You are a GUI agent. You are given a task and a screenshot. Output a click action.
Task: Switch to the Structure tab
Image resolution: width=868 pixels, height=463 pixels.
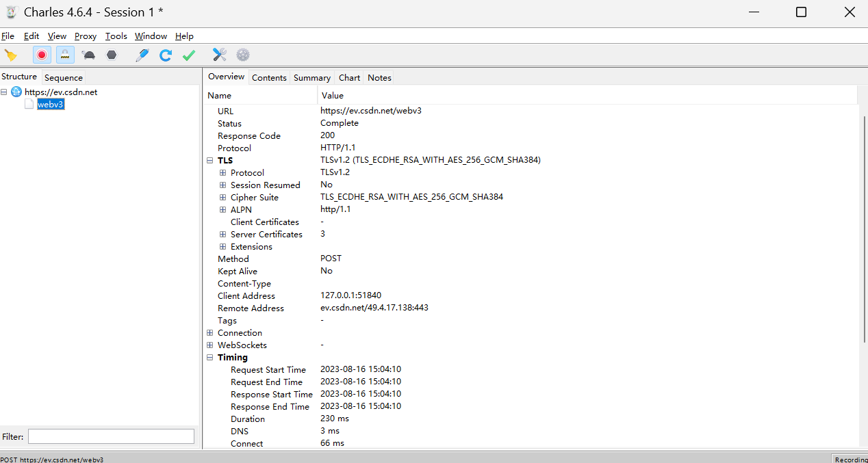pyautogui.click(x=19, y=77)
